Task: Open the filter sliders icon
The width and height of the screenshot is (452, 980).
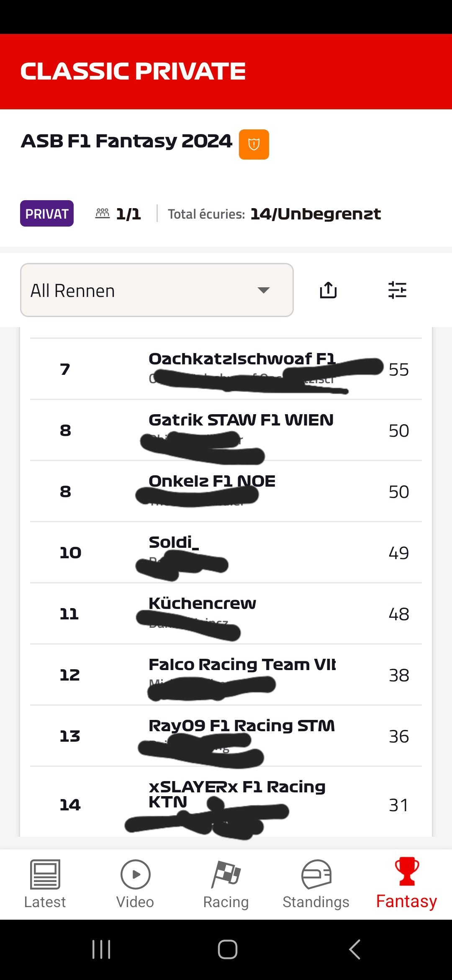Action: point(397,290)
